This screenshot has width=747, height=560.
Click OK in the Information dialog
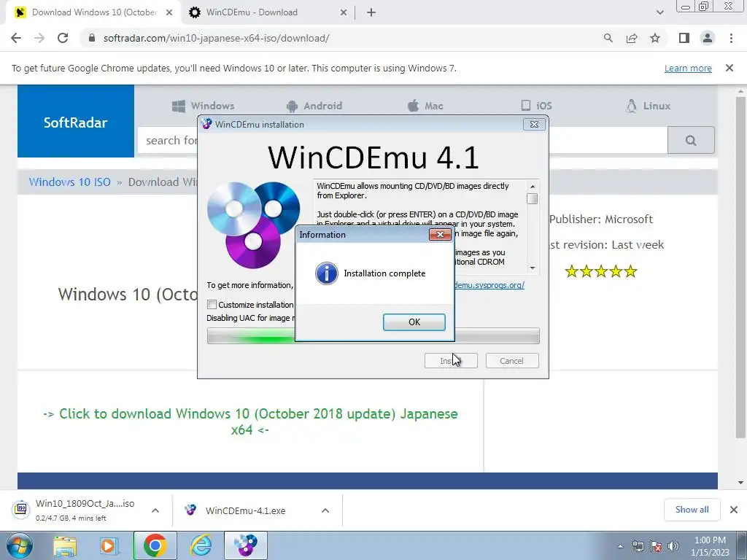[x=414, y=322]
